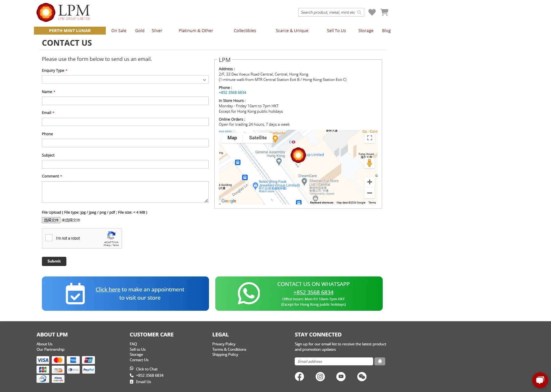Check the I'm not a robot box
The image size is (551, 392).
(x=49, y=238)
